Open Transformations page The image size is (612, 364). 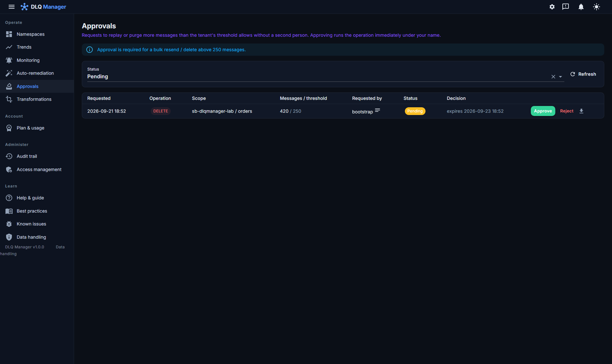pyautogui.click(x=37, y=99)
